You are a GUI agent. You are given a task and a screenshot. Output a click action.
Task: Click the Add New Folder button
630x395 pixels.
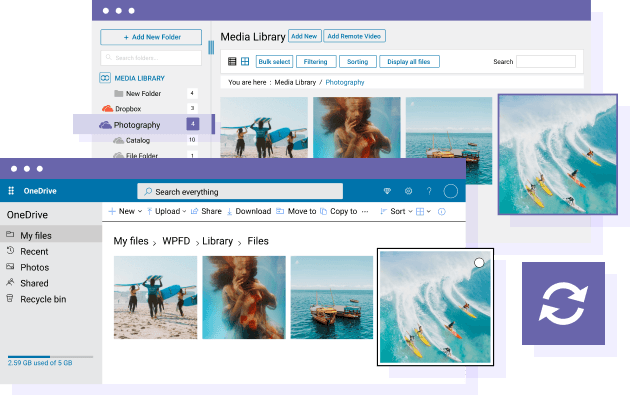[x=151, y=37]
